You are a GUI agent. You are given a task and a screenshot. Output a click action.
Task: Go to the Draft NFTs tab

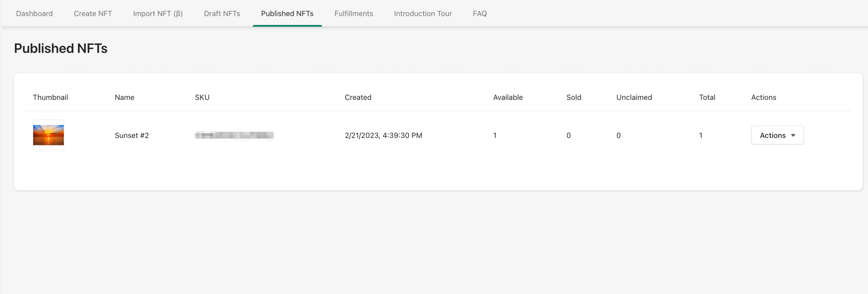click(x=222, y=14)
